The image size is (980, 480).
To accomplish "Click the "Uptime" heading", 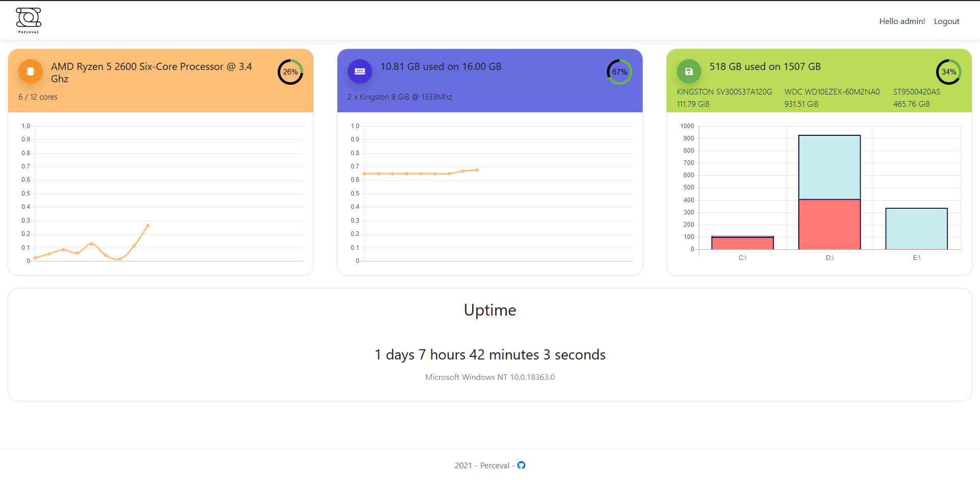I will point(490,310).
